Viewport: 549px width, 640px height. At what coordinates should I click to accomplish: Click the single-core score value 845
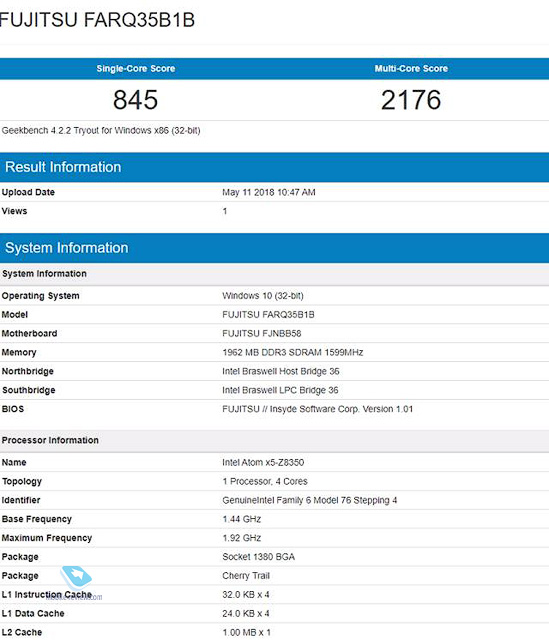pos(136,100)
